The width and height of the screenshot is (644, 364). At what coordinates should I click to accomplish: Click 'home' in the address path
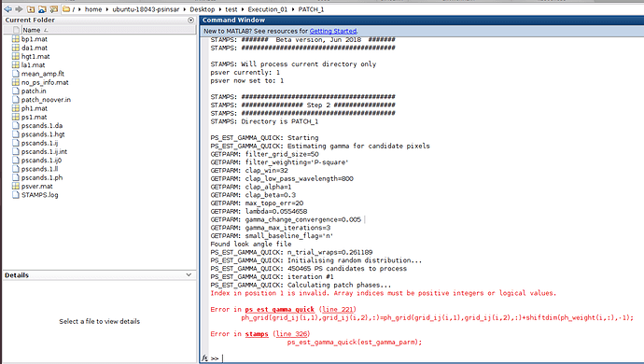point(93,9)
